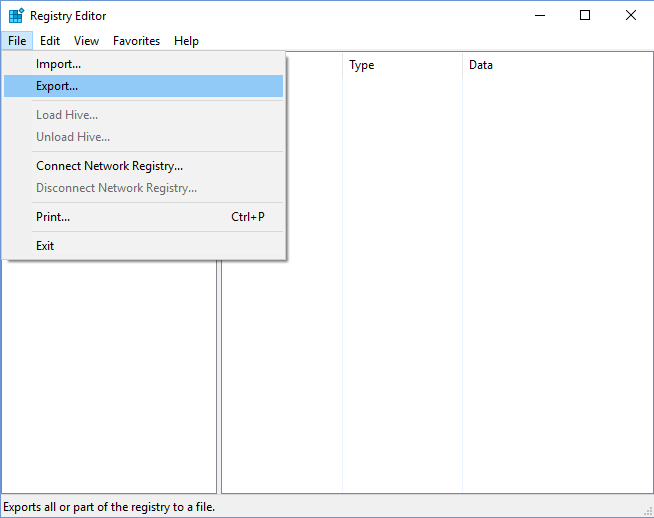
Task: Click the window resize grip
Action: click(648, 511)
